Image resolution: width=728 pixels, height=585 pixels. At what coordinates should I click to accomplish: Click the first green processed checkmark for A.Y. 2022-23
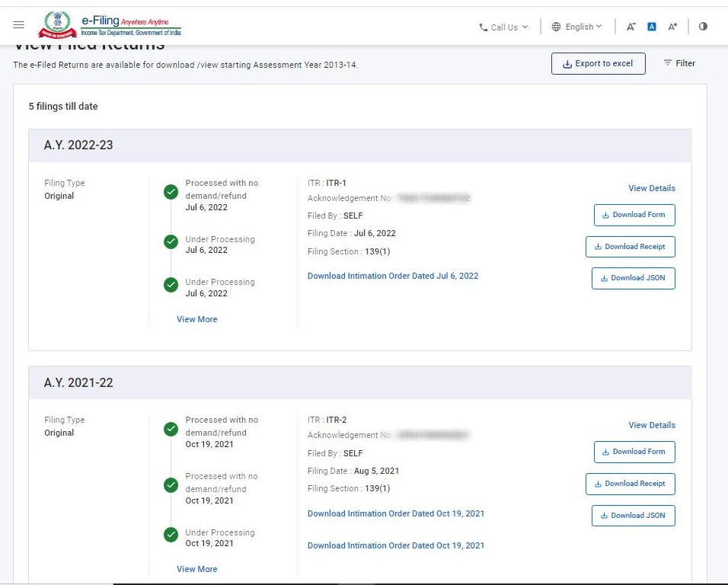point(171,193)
